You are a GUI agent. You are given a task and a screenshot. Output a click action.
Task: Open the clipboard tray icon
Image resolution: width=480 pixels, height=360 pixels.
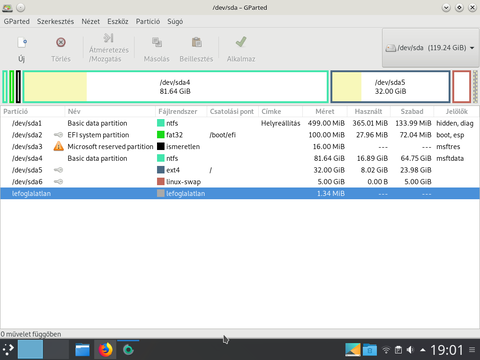coord(398,350)
